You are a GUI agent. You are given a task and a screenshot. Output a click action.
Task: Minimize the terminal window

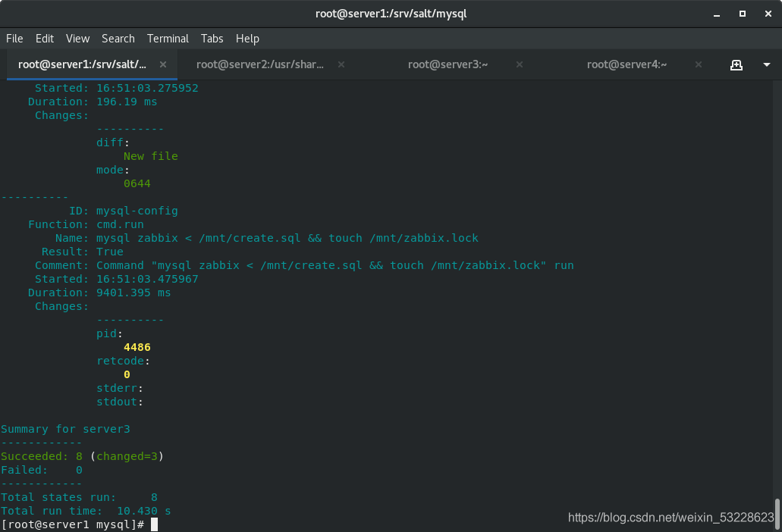pos(717,14)
